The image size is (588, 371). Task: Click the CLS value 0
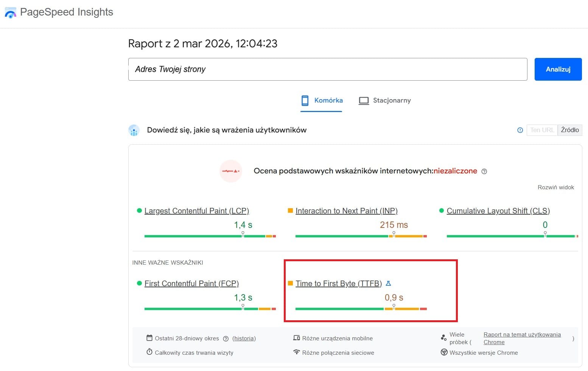pyautogui.click(x=545, y=225)
